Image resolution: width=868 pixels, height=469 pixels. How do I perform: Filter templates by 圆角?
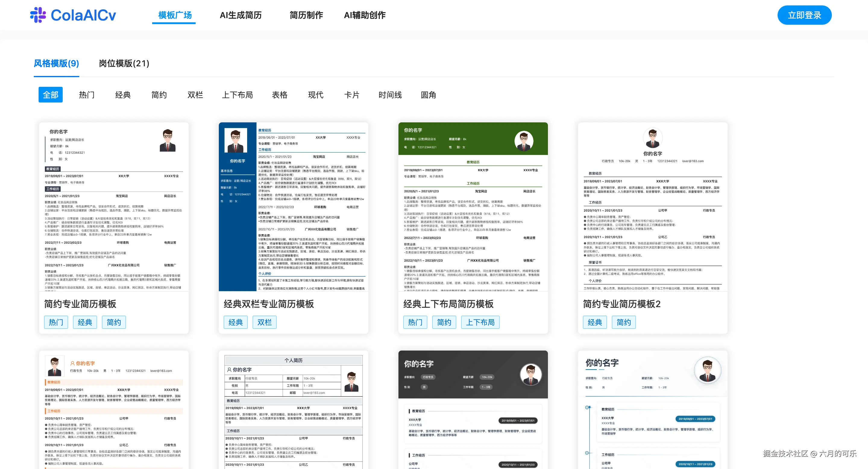pyautogui.click(x=429, y=95)
